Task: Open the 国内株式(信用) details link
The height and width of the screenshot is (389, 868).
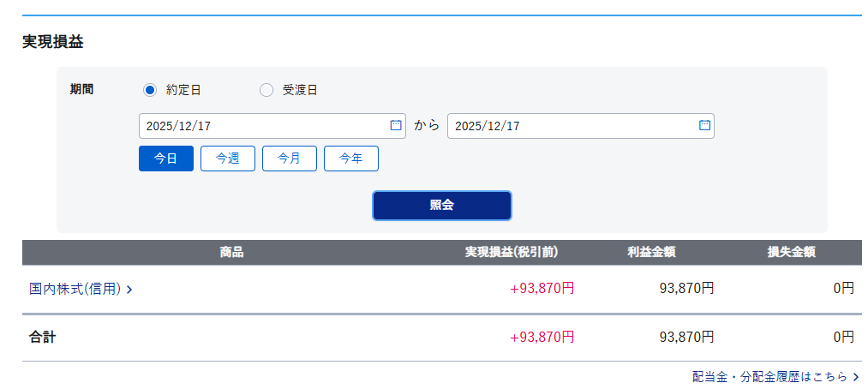Action: point(75,289)
